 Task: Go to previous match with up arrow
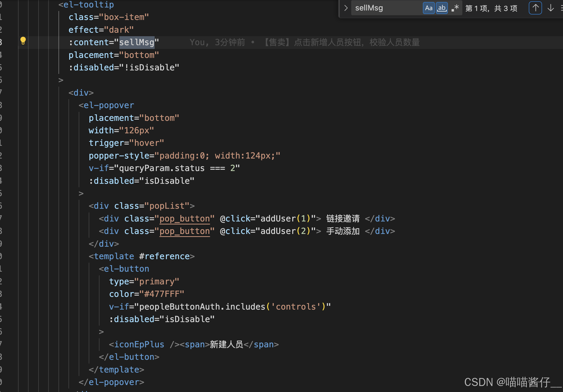click(x=535, y=8)
